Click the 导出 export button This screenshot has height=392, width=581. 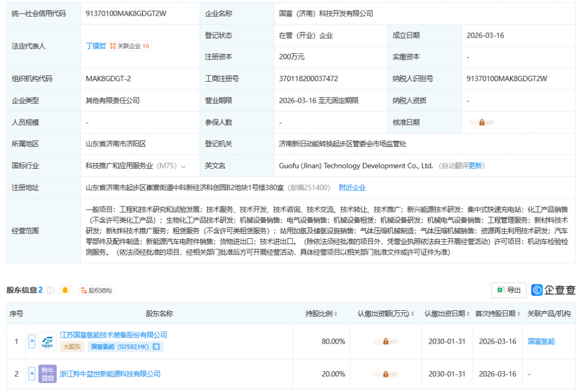pos(508,290)
